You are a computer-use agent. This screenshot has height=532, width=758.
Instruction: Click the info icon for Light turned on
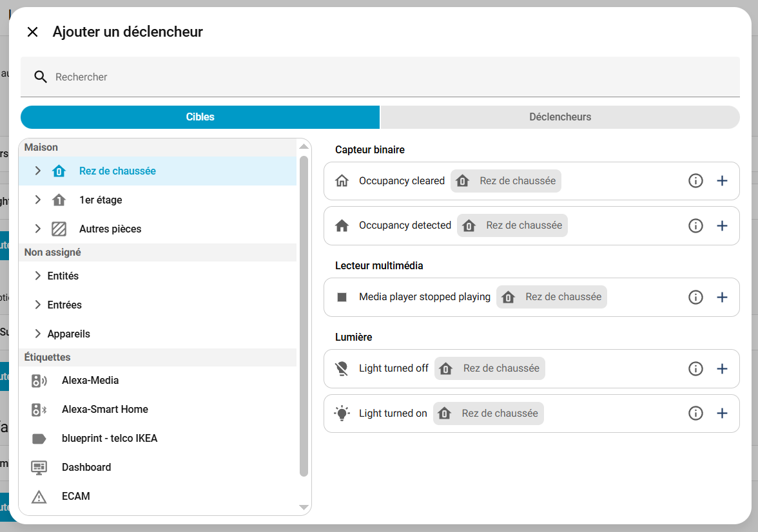click(x=695, y=413)
